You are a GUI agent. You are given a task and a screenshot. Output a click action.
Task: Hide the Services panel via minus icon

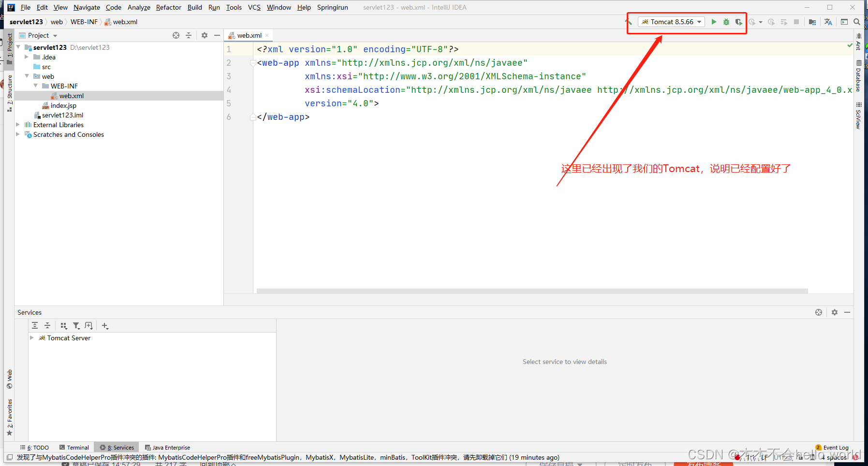pyautogui.click(x=847, y=312)
